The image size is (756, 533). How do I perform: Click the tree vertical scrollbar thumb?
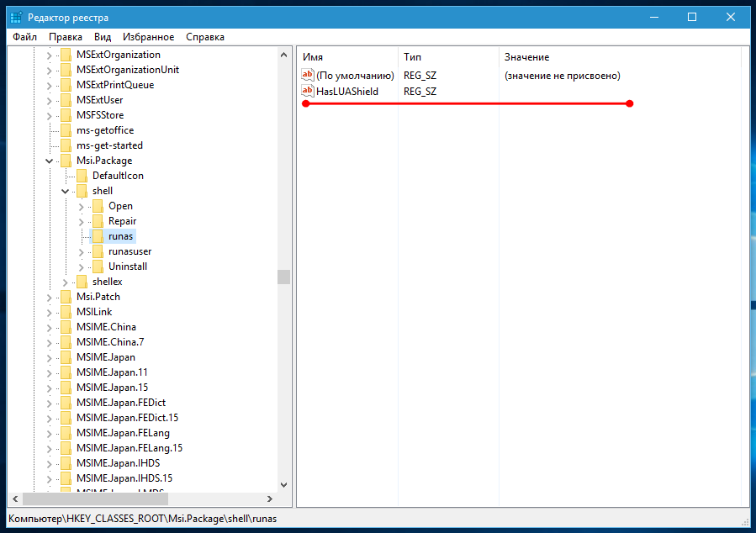coord(283,277)
